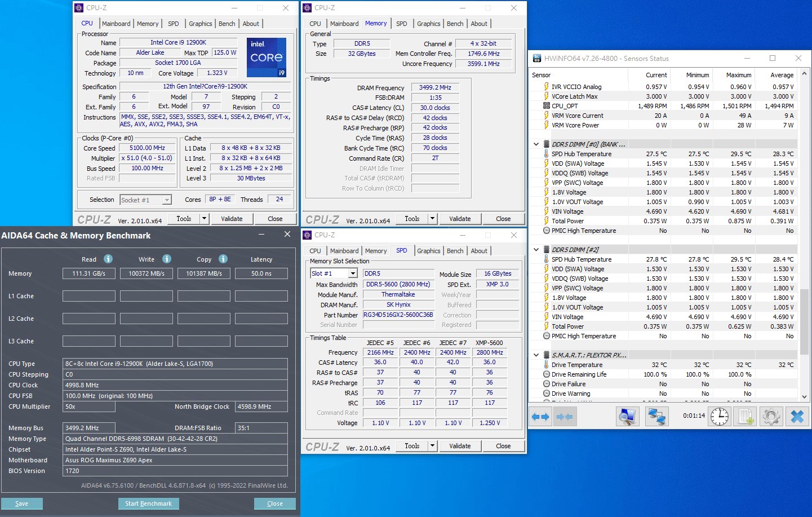Start HWiNFO logging with sheet plus icon

point(746,417)
